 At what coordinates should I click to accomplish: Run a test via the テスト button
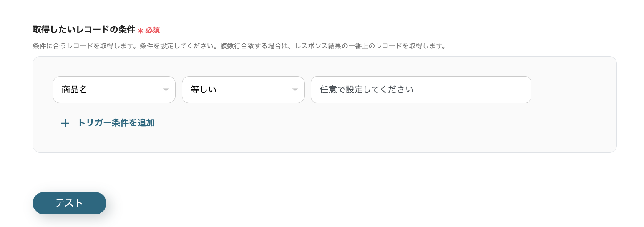(x=69, y=203)
